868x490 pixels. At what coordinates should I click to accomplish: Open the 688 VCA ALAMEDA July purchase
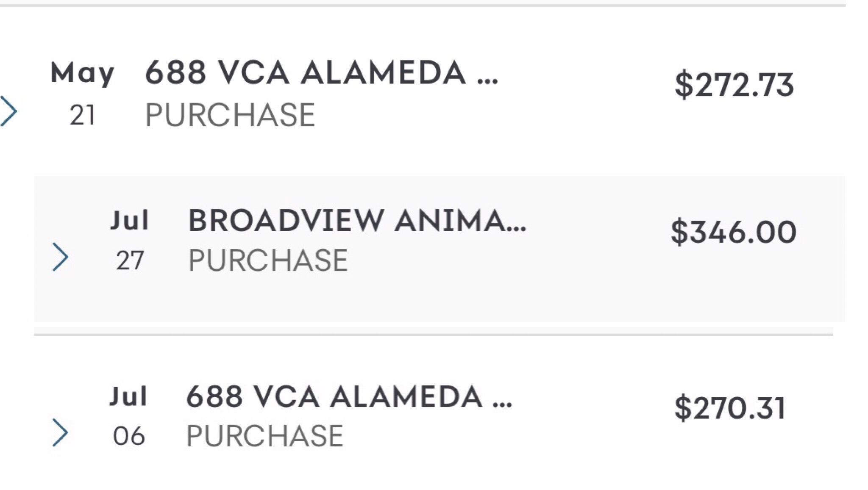click(349, 397)
